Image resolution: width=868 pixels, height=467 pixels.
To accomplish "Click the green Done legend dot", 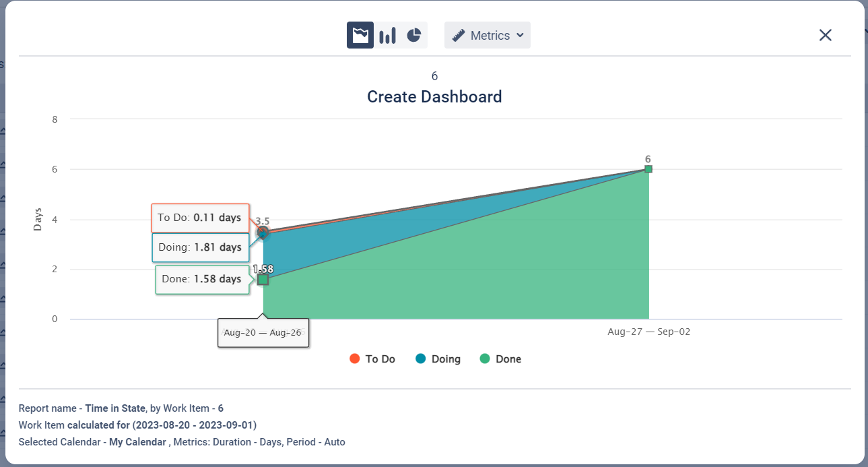I will (485, 359).
